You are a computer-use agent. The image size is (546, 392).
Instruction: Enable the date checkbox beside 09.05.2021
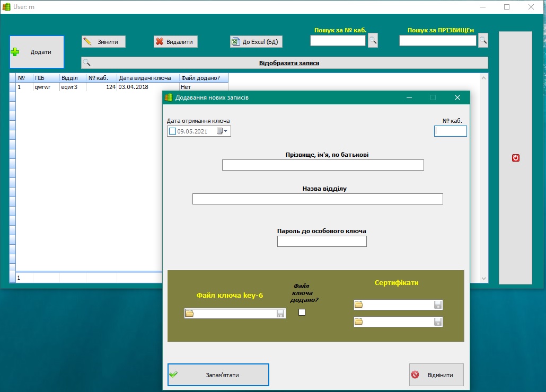172,131
